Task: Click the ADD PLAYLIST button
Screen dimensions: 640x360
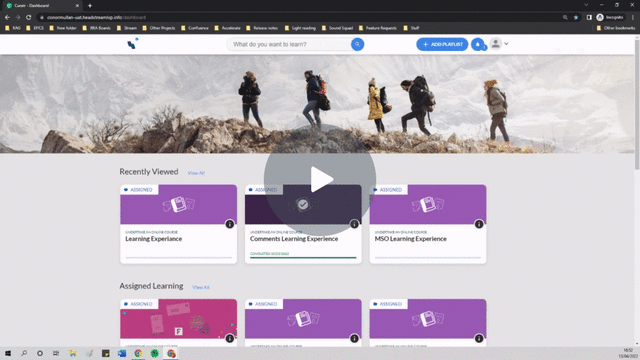Action: coord(442,44)
